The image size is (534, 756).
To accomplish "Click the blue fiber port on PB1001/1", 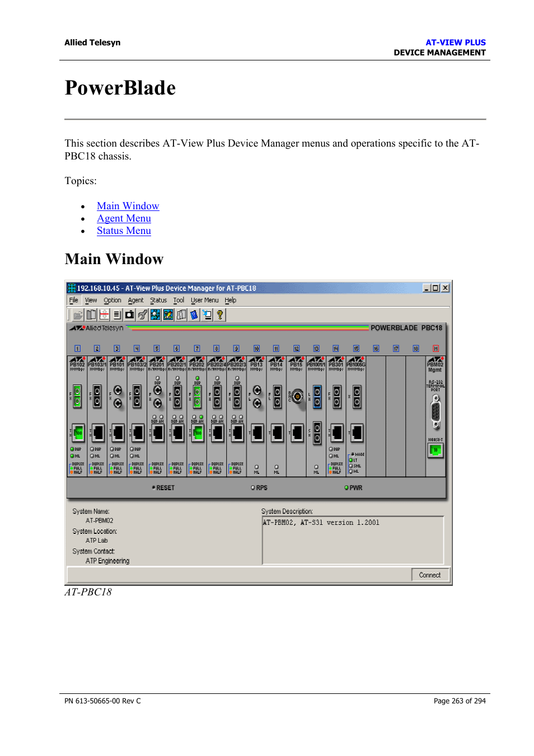I will (x=317, y=396).
